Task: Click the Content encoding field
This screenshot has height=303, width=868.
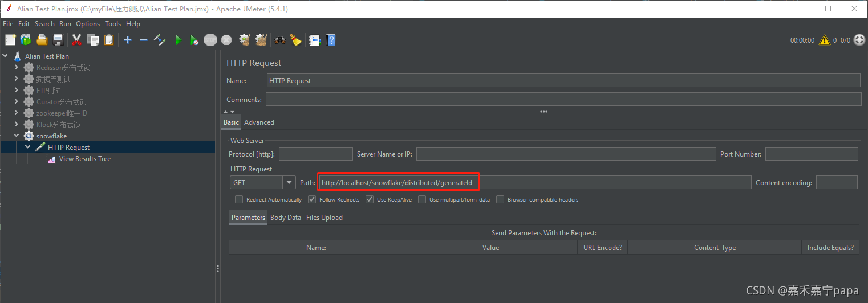Action: (837, 182)
